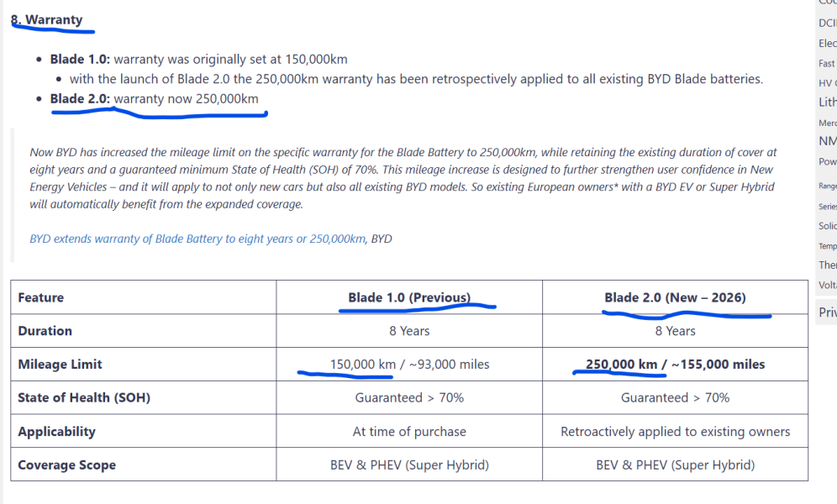The width and height of the screenshot is (837, 504).
Task: Click the Blade 2.0 (New – 2026) column header
Action: 675,297
